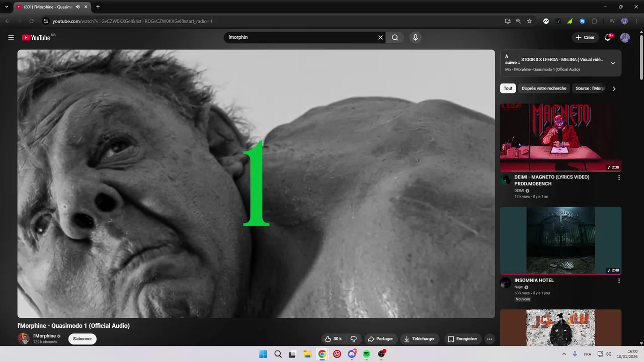Viewport: 644px width, 362px height.
Task: Start voice search with the microphone
Action: [415, 37]
